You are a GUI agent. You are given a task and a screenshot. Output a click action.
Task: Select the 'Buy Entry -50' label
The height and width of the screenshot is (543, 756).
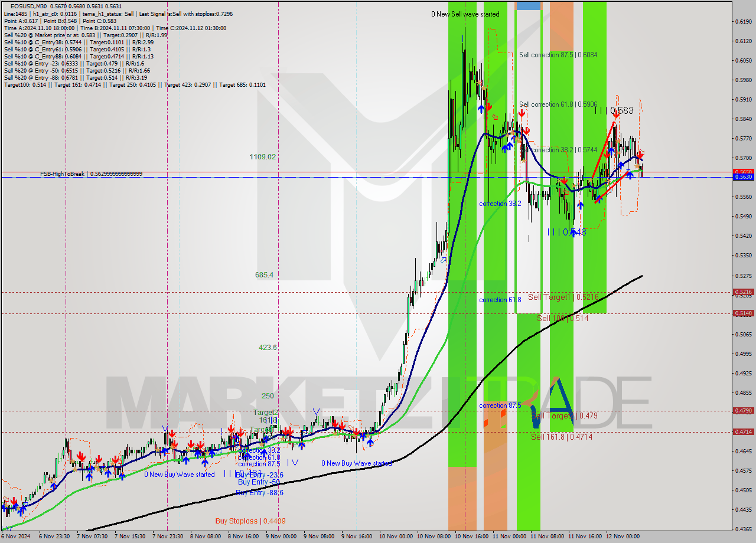click(x=258, y=482)
